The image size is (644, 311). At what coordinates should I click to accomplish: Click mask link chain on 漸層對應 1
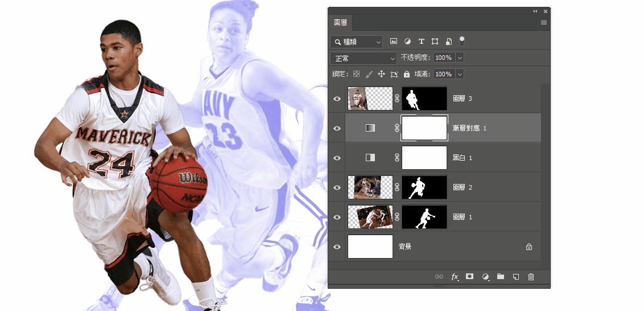(397, 128)
